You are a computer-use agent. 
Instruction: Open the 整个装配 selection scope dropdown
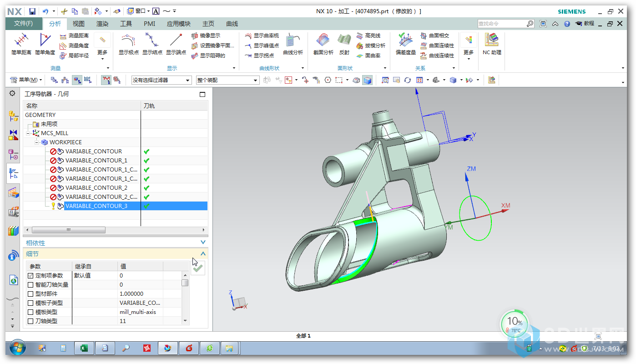(227, 80)
